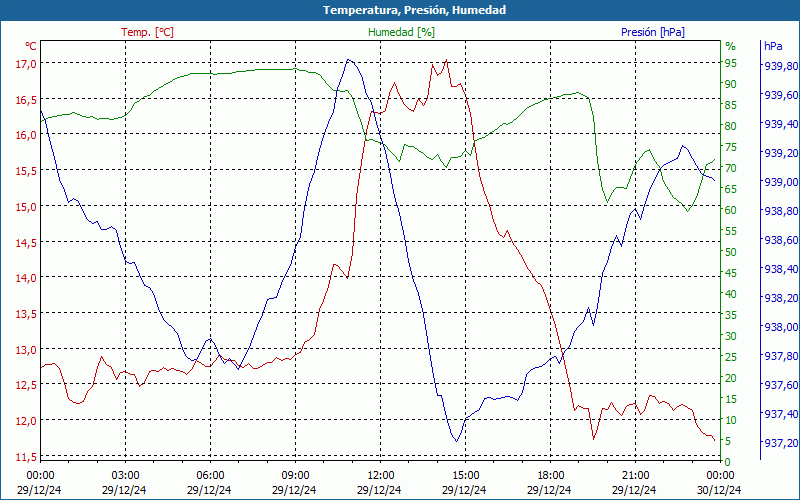Click the '60' humidity axis value
800x500 pixels.
(x=731, y=210)
